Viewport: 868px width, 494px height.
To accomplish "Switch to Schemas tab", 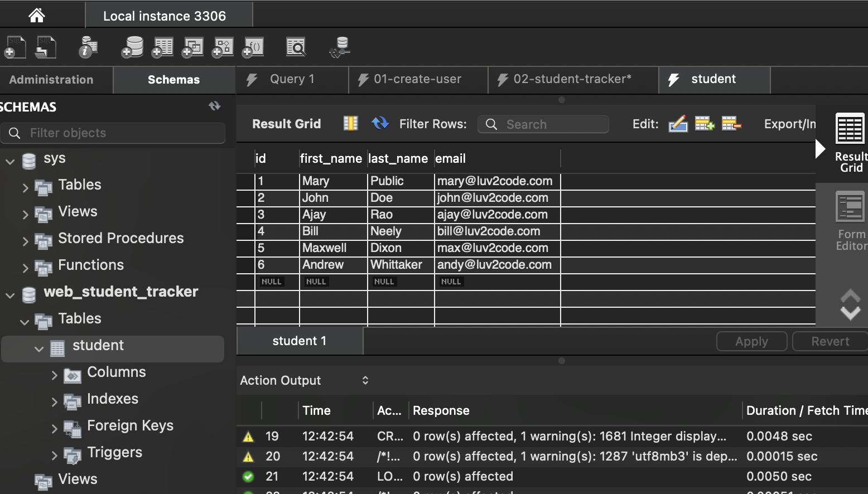I will click(174, 80).
